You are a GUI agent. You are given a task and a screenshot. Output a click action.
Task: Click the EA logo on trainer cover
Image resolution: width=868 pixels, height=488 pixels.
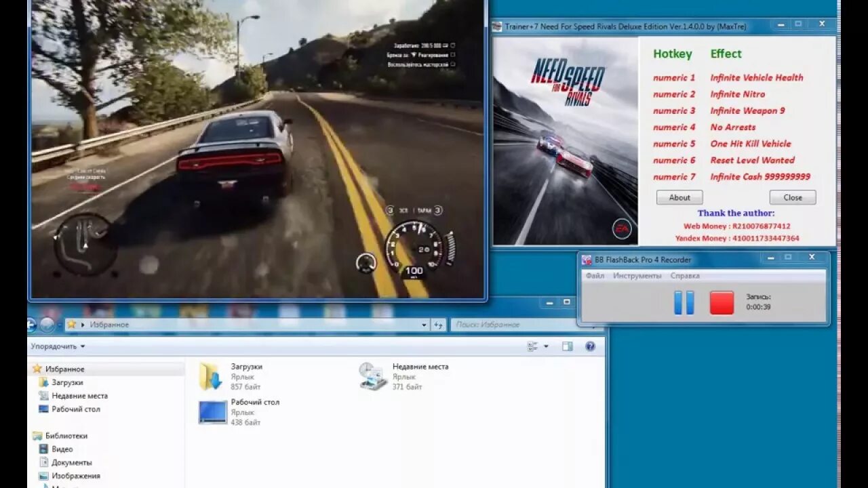pos(621,229)
